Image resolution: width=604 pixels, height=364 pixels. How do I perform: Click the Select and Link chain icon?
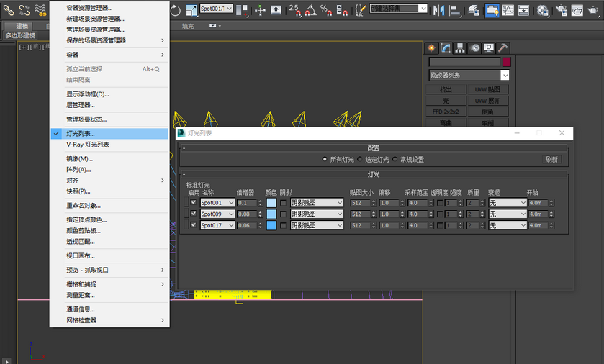point(9,10)
